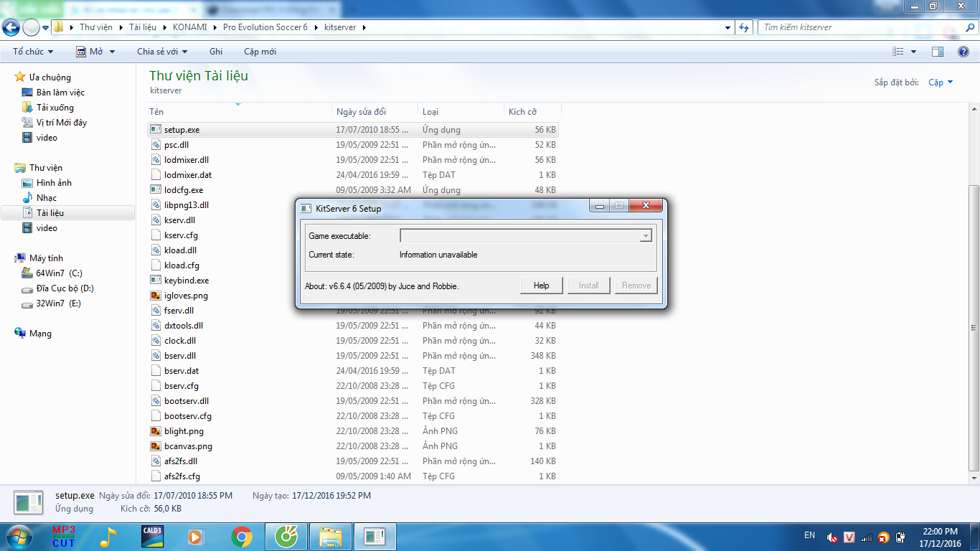Open the help question mark icon
Image resolution: width=980 pixels, height=551 pixels.
tap(963, 52)
